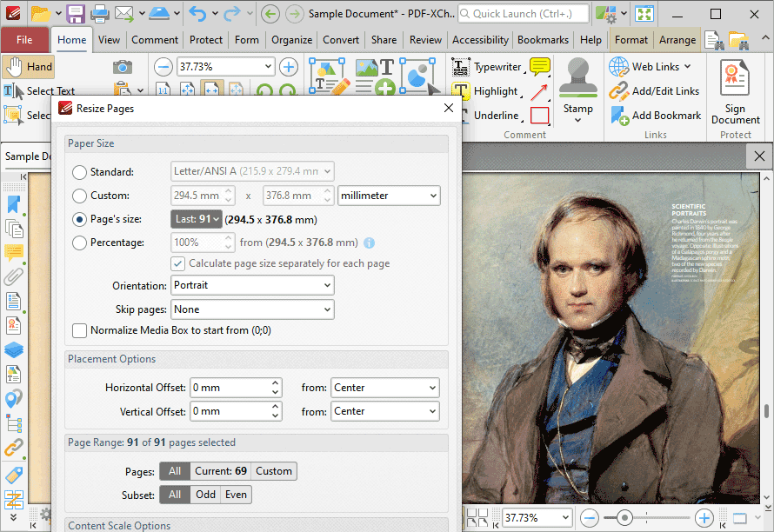
Task: Click Add Bookmark
Action: (656, 116)
